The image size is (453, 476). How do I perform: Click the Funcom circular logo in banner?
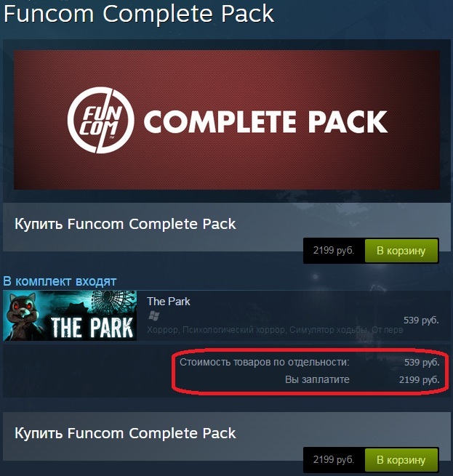pyautogui.click(x=100, y=120)
